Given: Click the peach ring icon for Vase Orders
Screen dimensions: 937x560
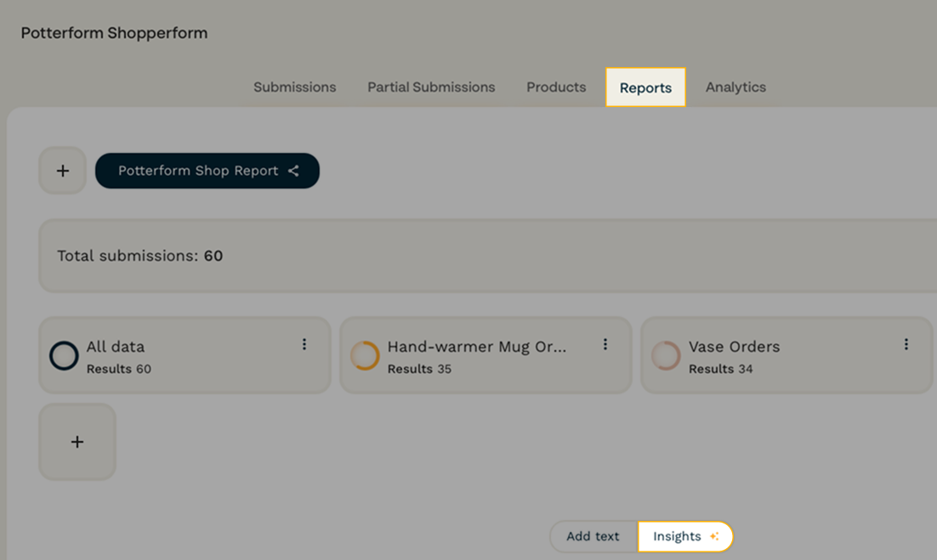Looking at the screenshot, I should pyautogui.click(x=666, y=356).
